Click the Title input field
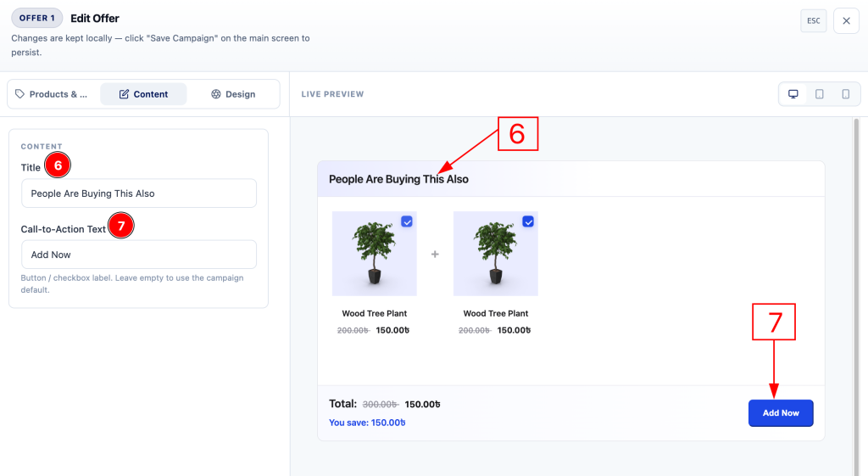Screen dimensions: 868x476 point(139,193)
